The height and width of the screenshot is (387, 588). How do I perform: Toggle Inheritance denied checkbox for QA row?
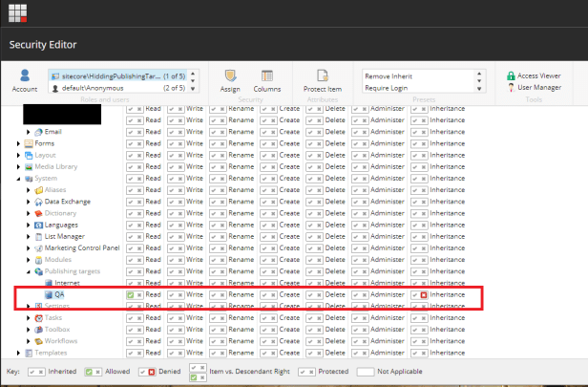(x=424, y=295)
